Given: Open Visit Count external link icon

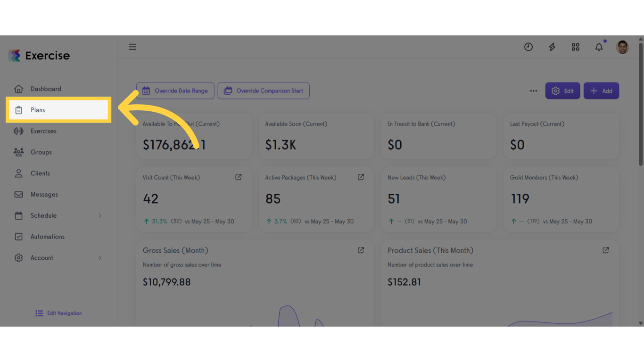Looking at the screenshot, I should (239, 177).
